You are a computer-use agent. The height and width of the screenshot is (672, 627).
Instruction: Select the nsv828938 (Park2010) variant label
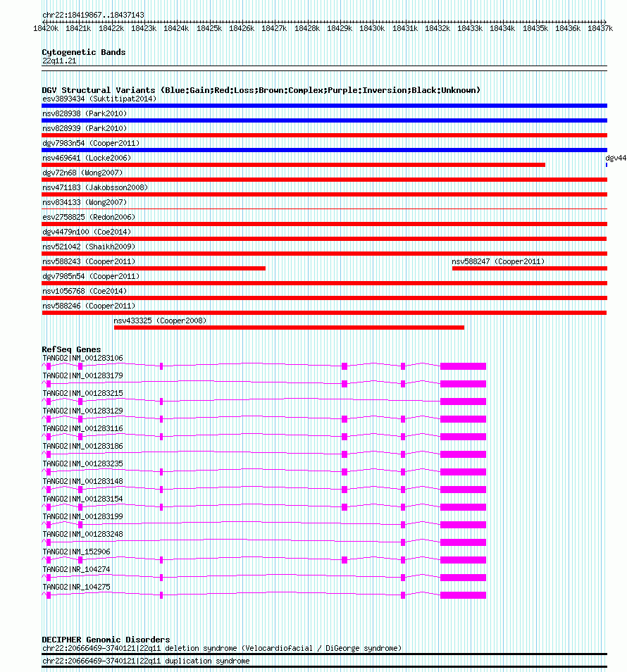pyautogui.click(x=85, y=113)
